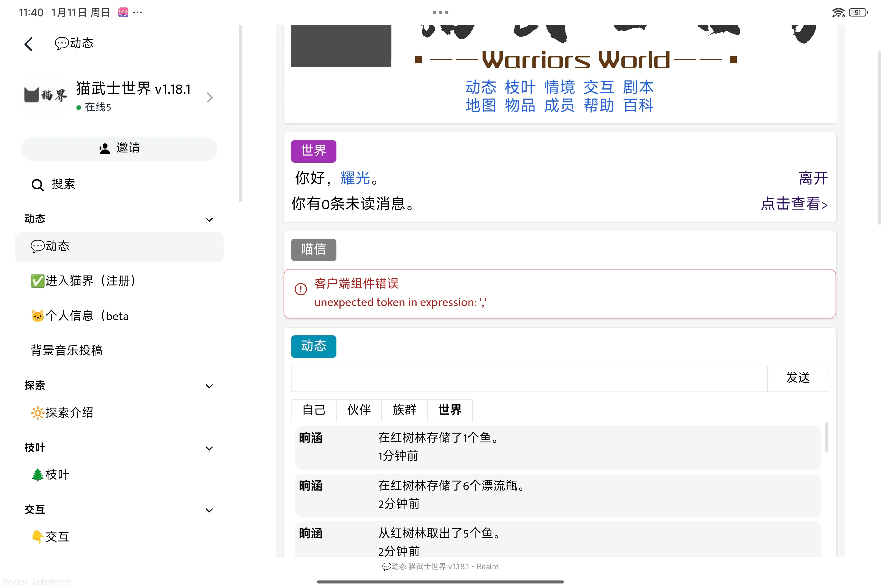Collapse the 探索 sidebar category
Viewport: 881px width, 588px height.
tap(209, 386)
